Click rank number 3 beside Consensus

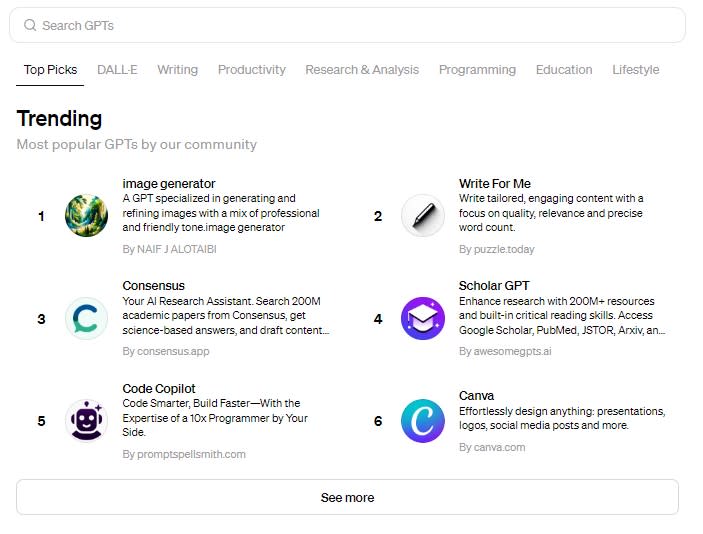coord(41,319)
